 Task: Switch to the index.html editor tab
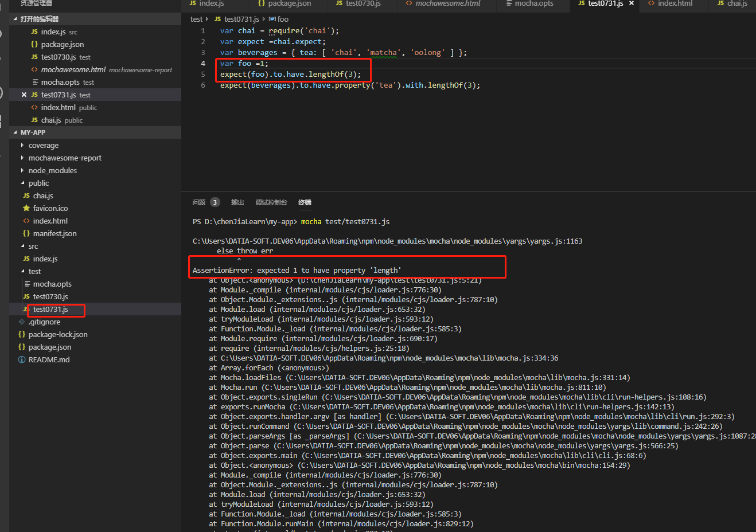[670, 3]
